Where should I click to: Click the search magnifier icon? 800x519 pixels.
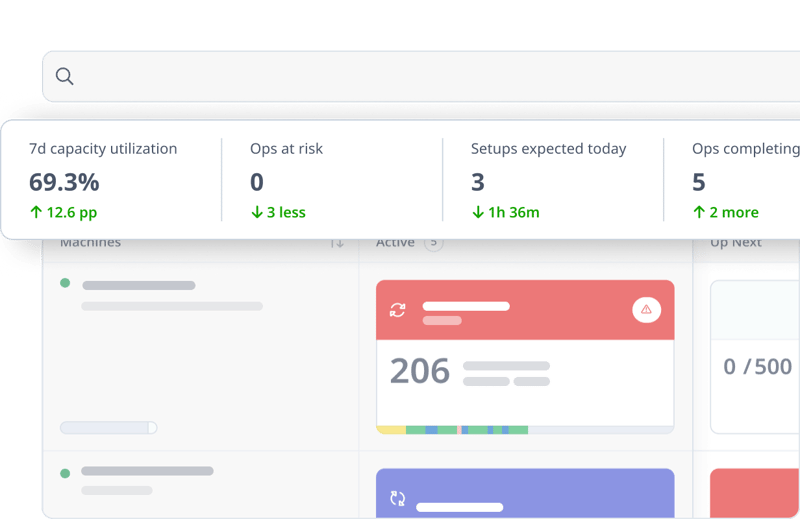click(64, 77)
